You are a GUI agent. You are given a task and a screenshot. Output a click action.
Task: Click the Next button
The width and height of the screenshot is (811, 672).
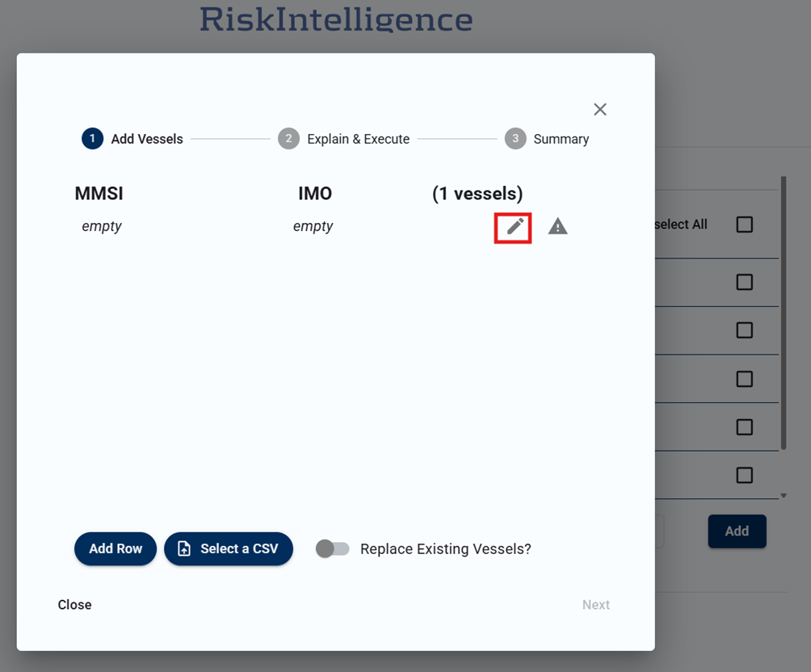595,605
